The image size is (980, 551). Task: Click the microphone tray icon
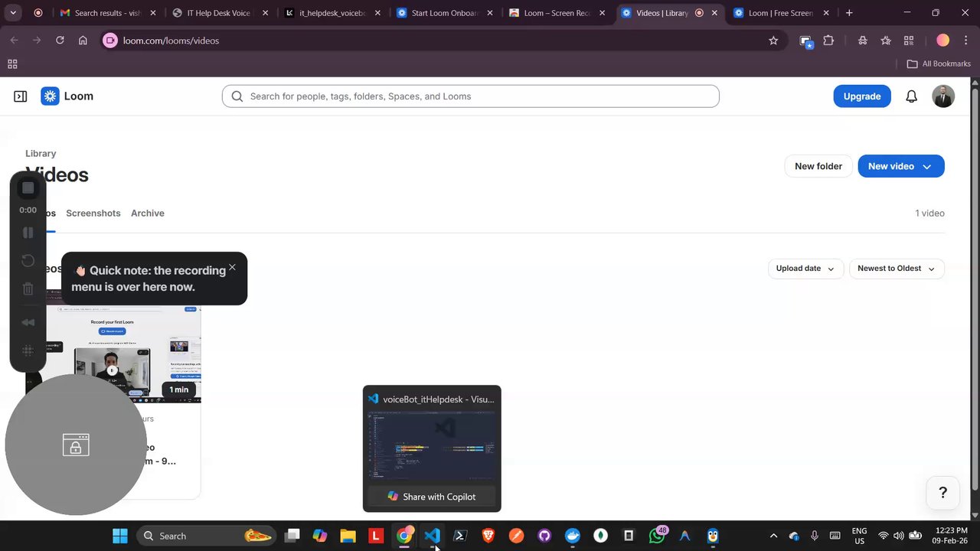pyautogui.click(x=815, y=536)
